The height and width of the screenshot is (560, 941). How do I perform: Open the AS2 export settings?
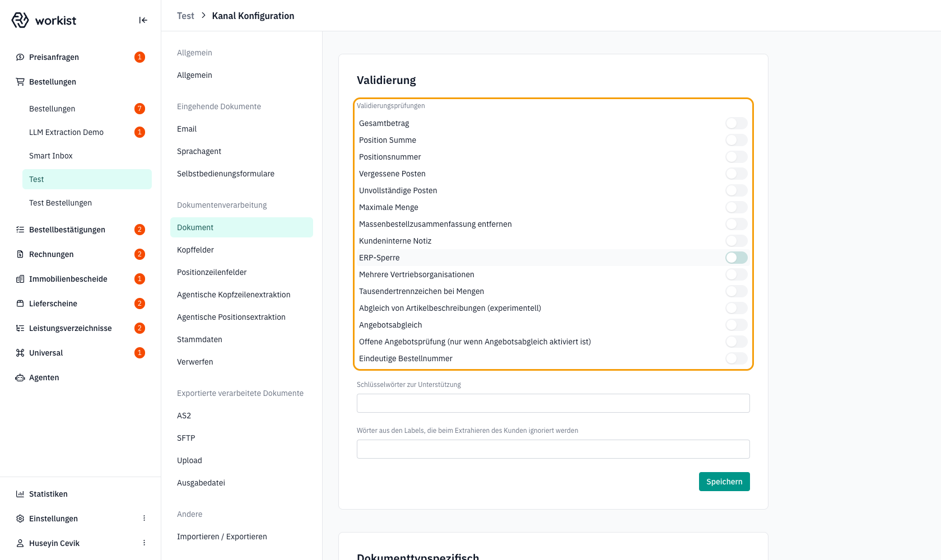click(241, 416)
